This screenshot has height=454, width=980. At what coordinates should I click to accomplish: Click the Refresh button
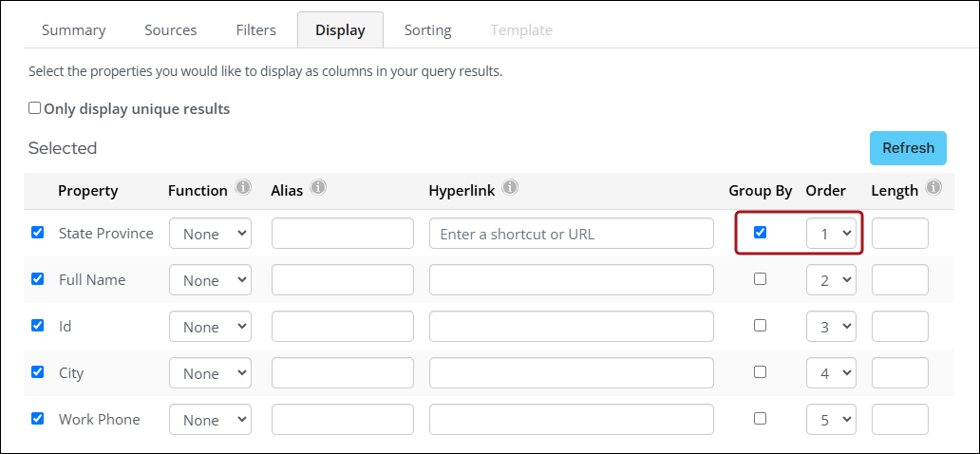[x=908, y=148]
